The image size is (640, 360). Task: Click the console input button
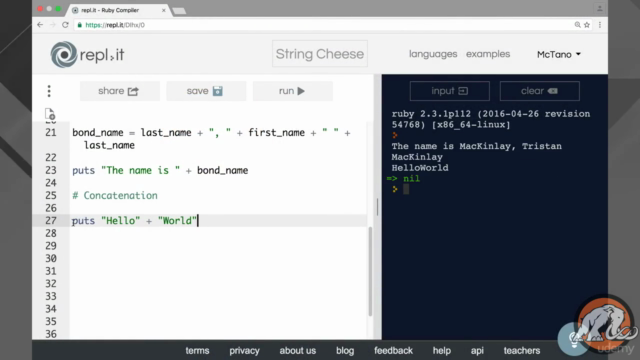449,91
